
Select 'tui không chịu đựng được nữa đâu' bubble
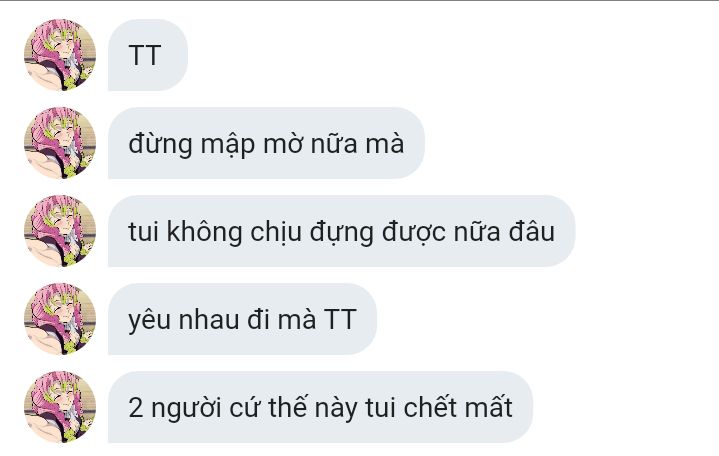pos(341,231)
